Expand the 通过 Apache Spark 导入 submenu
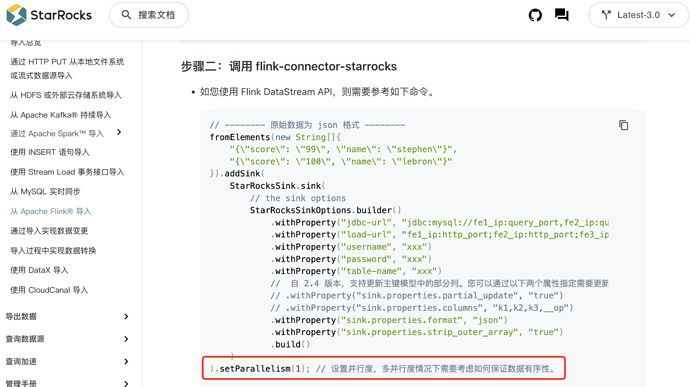The width and height of the screenshot is (690, 387). point(119,132)
